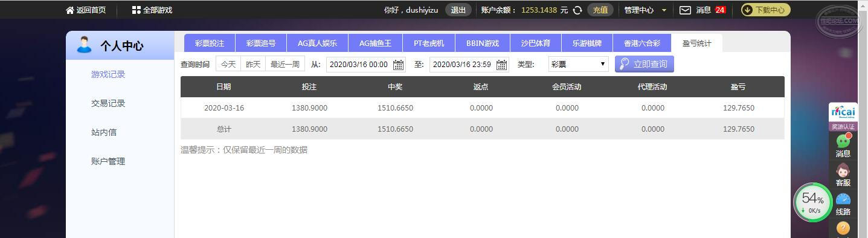
Task: Select the 盈亏统计 tab
Action: pyautogui.click(x=697, y=43)
